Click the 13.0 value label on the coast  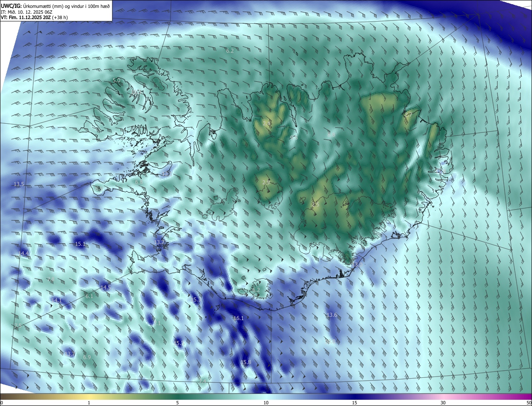358,264
